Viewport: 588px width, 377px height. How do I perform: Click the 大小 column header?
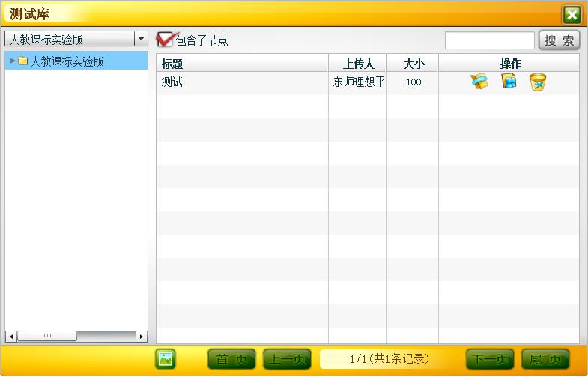[413, 64]
